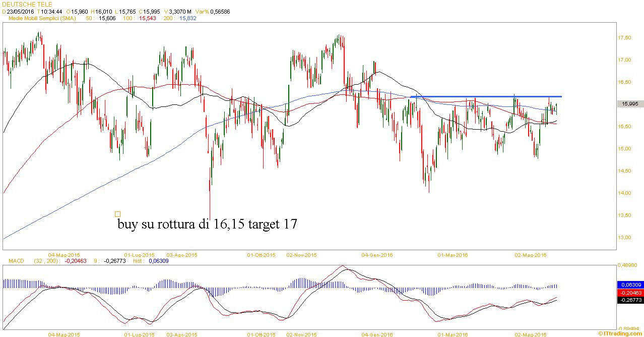Image resolution: width=644 pixels, height=337 pixels.
Task: Click the ITrading.com copyright link
Action: tap(621, 333)
